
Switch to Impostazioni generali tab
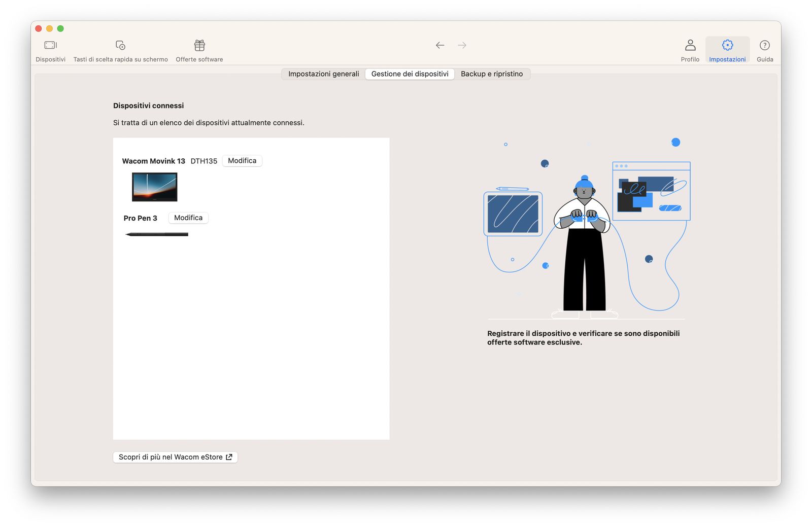(x=324, y=74)
